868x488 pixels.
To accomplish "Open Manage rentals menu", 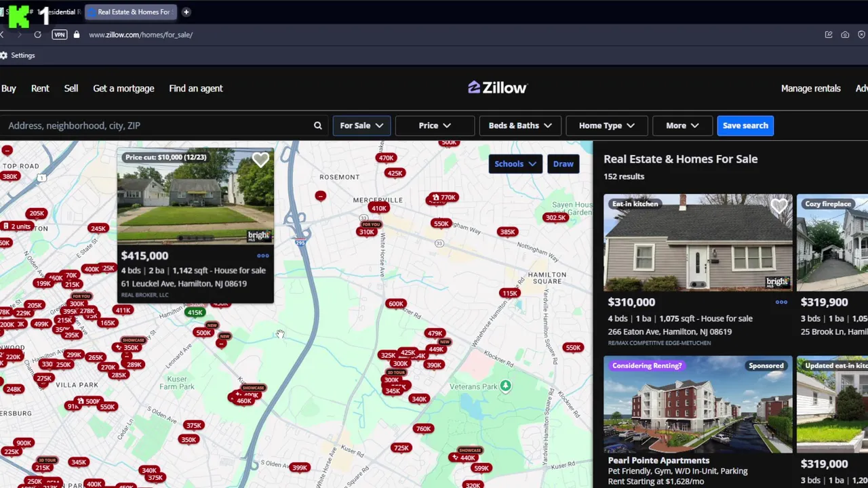I will [x=811, y=88].
